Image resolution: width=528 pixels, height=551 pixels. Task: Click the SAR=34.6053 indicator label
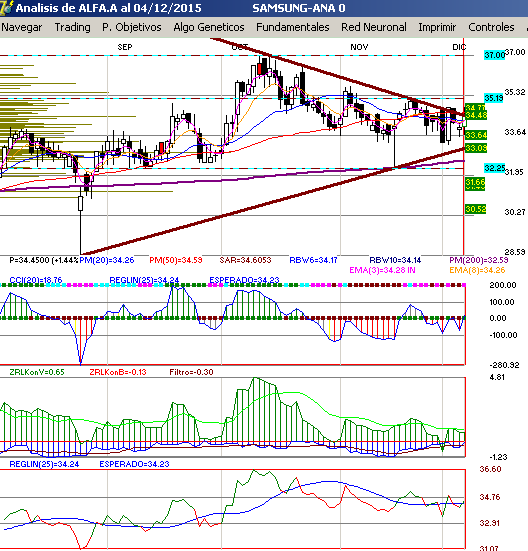point(245,260)
